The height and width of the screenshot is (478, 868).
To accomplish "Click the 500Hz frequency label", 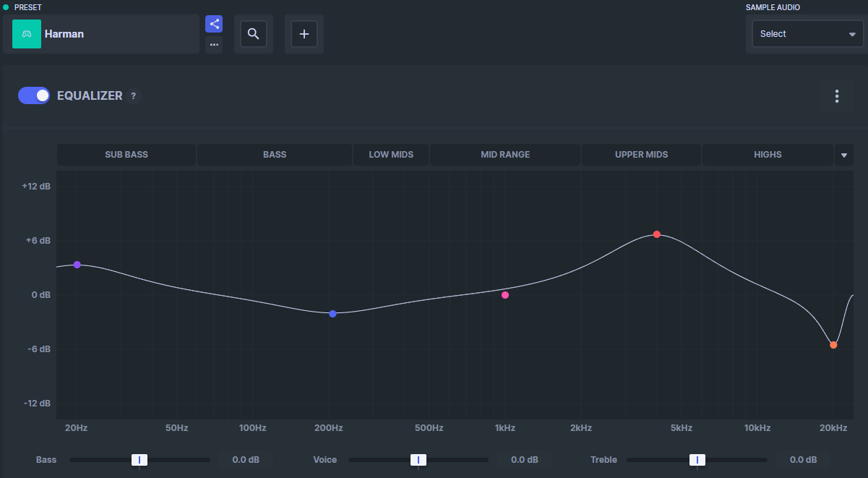I will [429, 428].
